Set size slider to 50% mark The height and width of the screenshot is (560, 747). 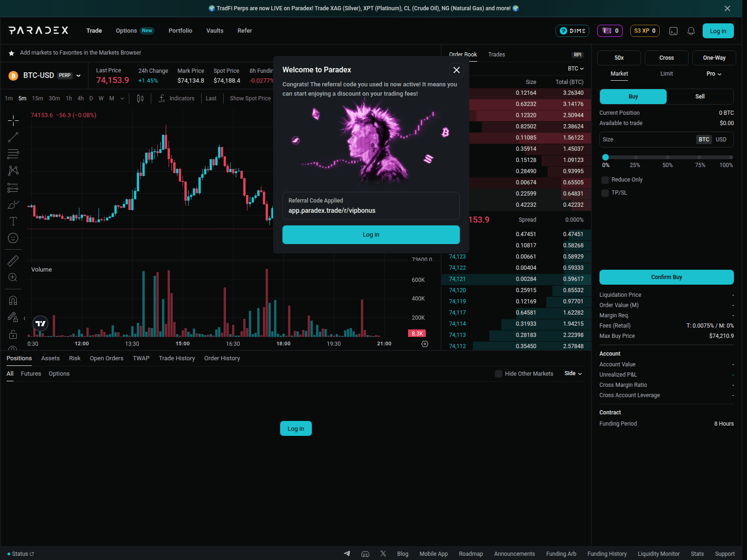[x=668, y=157]
